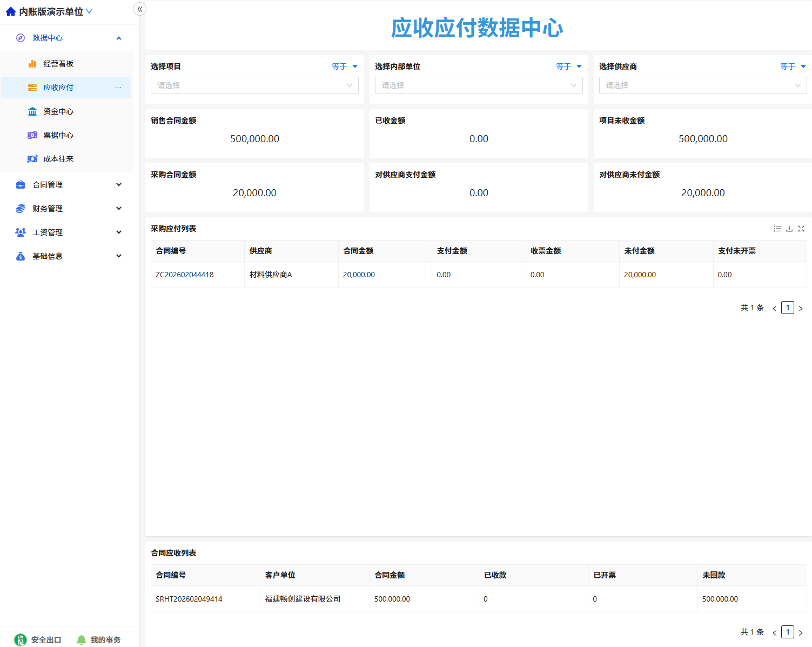The width and height of the screenshot is (812, 647).
Task: Click the bank icon for 资金中心
Action: (32, 111)
